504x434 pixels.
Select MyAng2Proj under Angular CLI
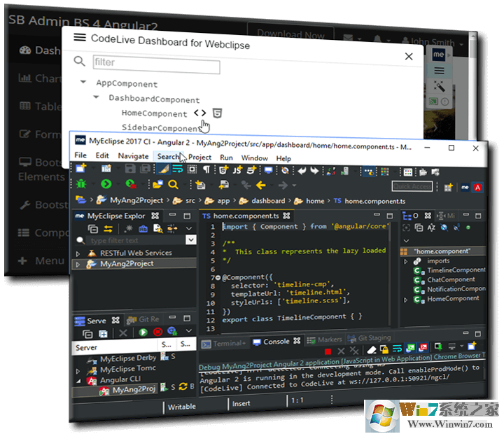pyautogui.click(x=134, y=390)
